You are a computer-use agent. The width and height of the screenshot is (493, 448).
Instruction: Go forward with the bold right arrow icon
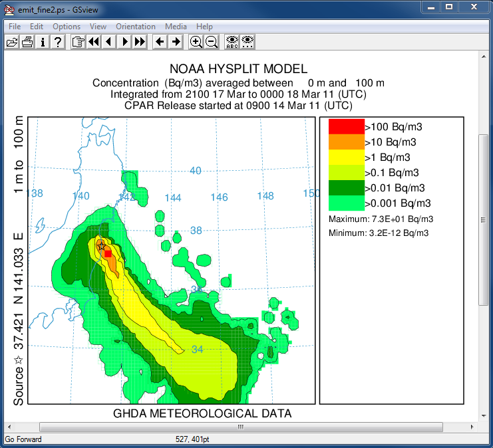pyautogui.click(x=176, y=42)
